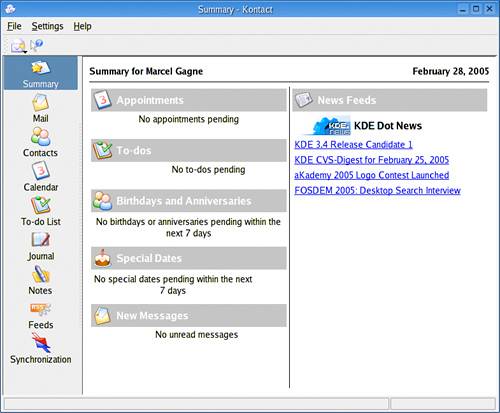Open the To-do List sidebar icon
Viewport: 500px width, 413px height.
point(40,211)
